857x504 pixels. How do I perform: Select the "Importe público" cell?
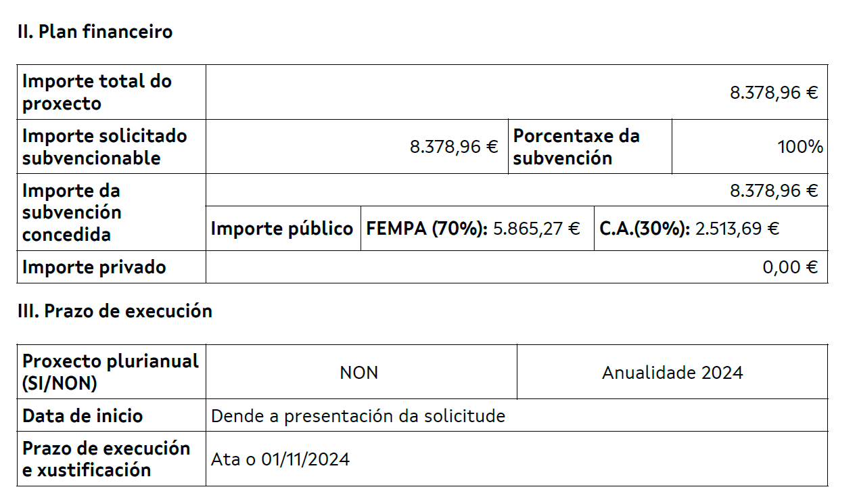tap(282, 229)
